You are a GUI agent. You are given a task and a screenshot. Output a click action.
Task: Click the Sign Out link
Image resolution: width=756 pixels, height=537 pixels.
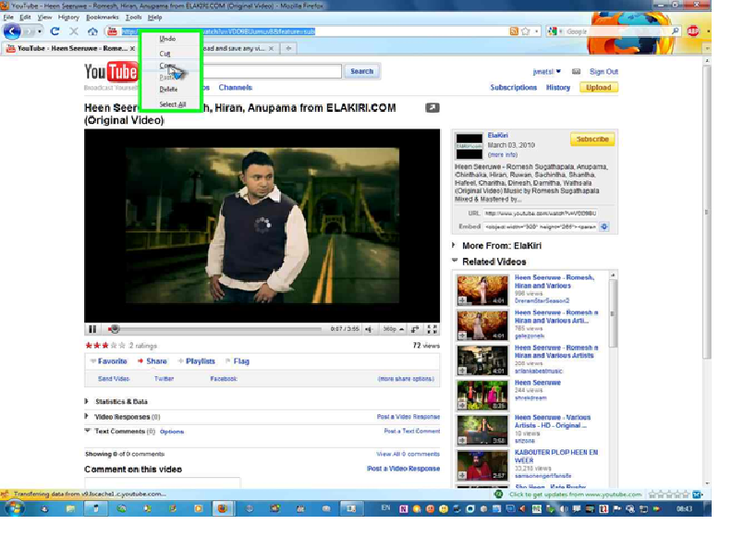[x=604, y=71]
